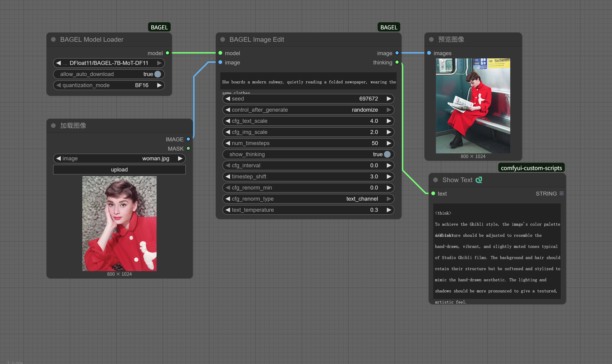Click the woman.jpg portrait thumbnail
This screenshot has width=612, height=364.
click(119, 223)
